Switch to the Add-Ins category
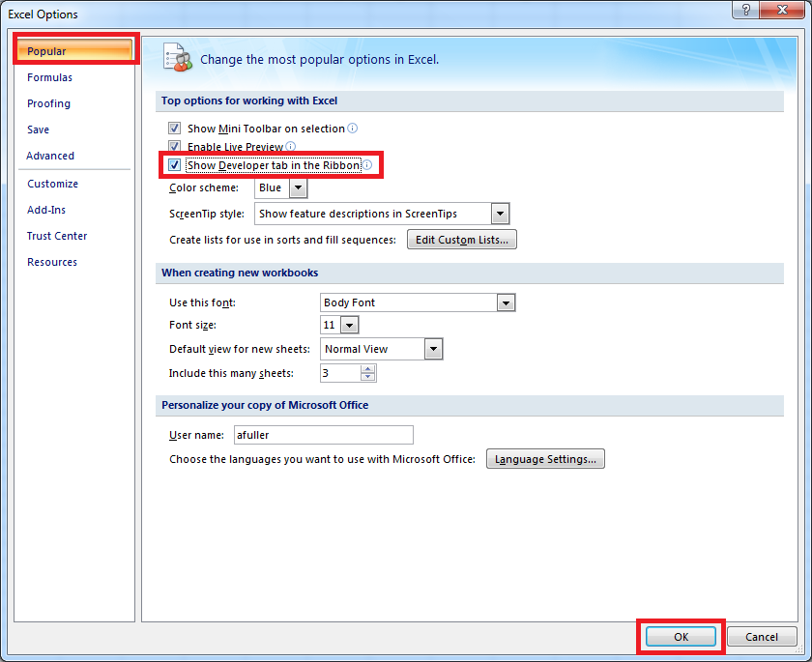 (46, 210)
